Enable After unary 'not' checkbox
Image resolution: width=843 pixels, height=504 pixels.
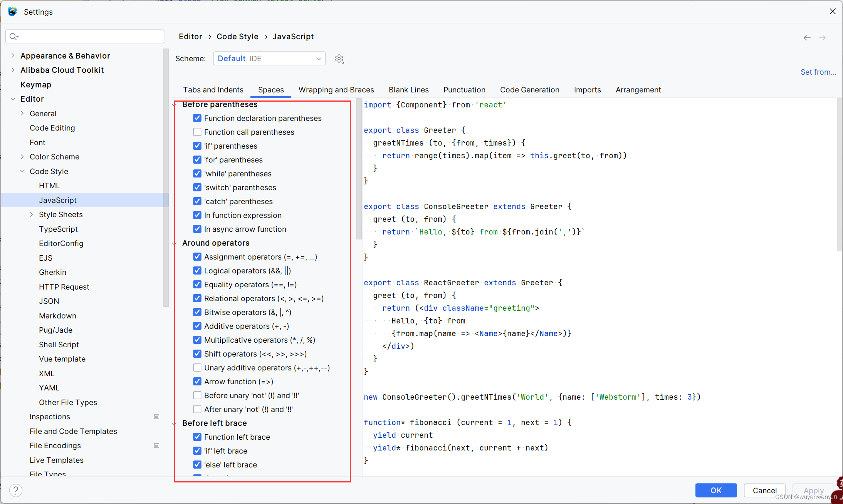197,409
